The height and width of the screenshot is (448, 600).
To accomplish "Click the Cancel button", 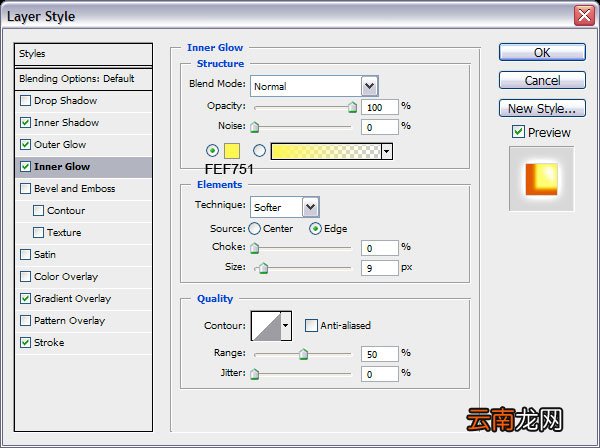I will (x=542, y=80).
